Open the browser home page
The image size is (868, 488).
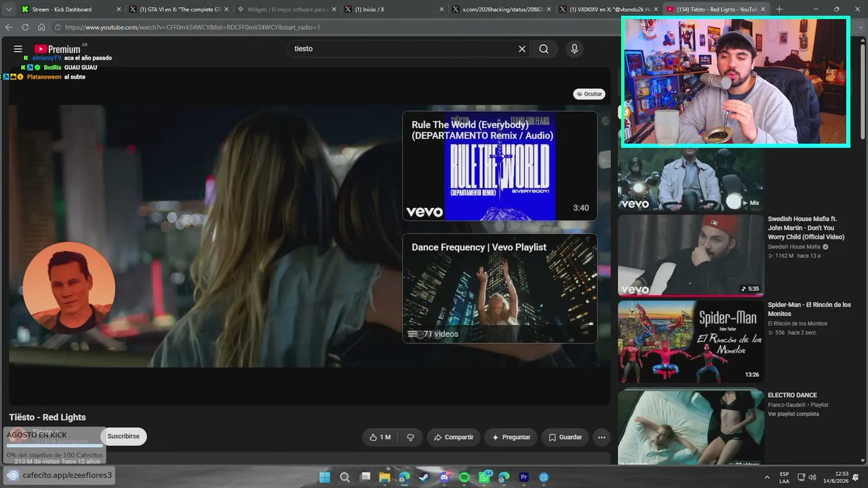click(41, 27)
